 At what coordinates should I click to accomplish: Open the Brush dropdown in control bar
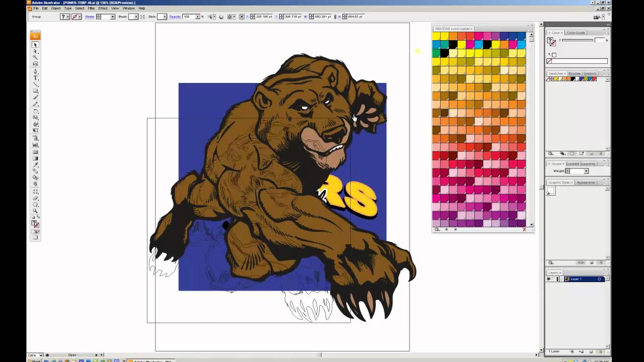(x=136, y=17)
